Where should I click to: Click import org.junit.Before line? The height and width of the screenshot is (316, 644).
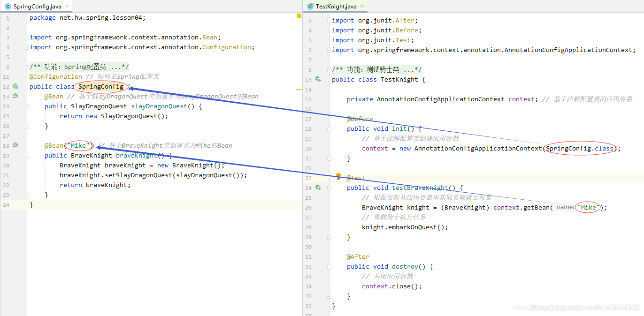(377, 30)
